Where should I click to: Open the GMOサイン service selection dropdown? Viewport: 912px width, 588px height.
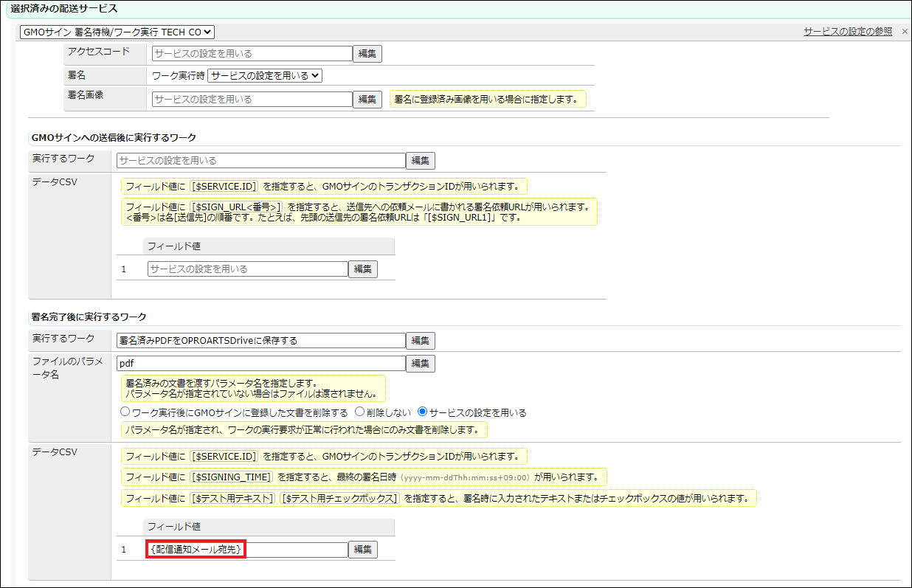(117, 32)
